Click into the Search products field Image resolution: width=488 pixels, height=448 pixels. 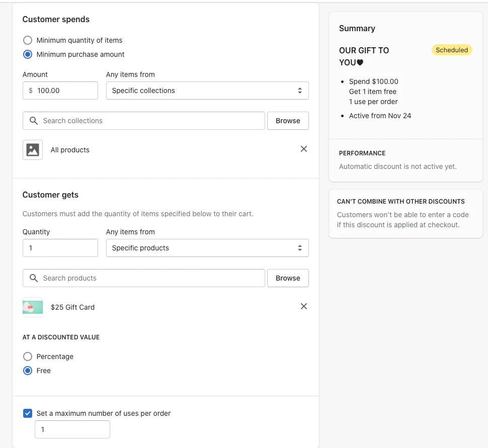pos(151,278)
